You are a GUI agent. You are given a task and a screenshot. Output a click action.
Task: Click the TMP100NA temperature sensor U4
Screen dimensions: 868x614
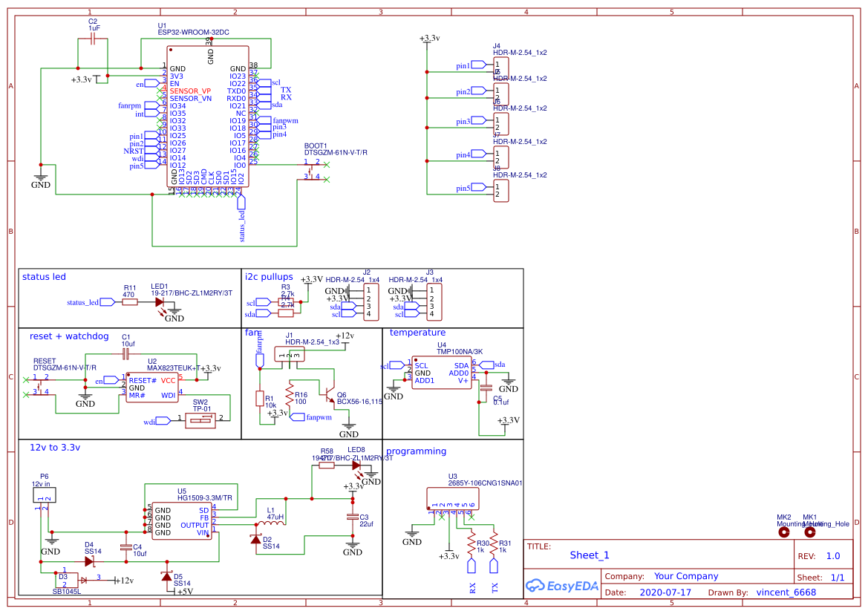(443, 371)
